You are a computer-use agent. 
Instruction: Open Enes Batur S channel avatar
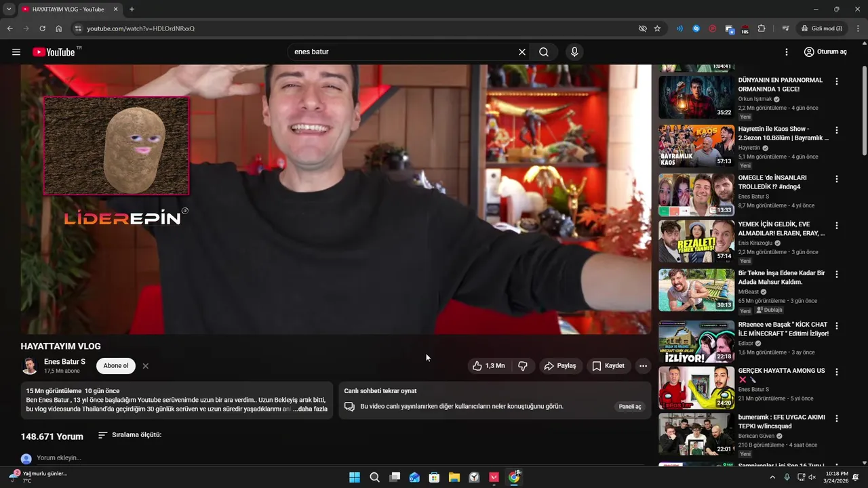(30, 366)
